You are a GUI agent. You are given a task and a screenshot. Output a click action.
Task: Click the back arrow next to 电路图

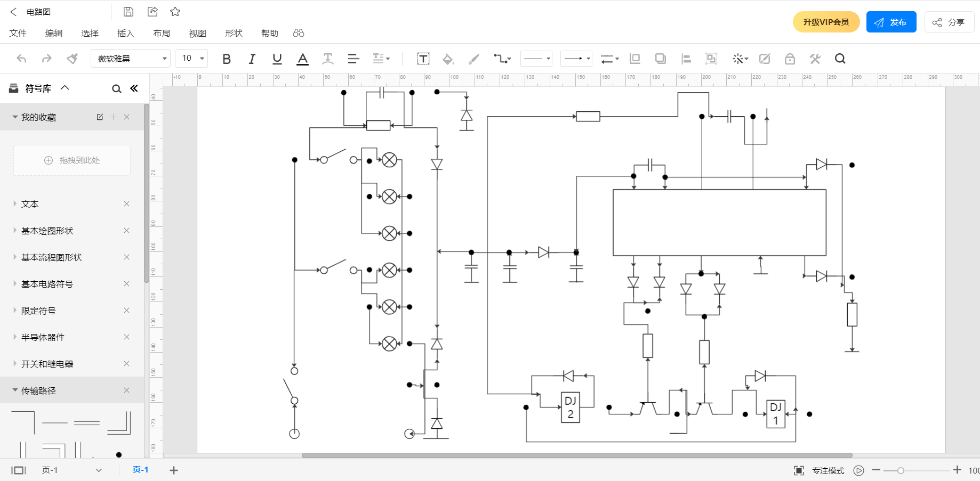[x=13, y=12]
